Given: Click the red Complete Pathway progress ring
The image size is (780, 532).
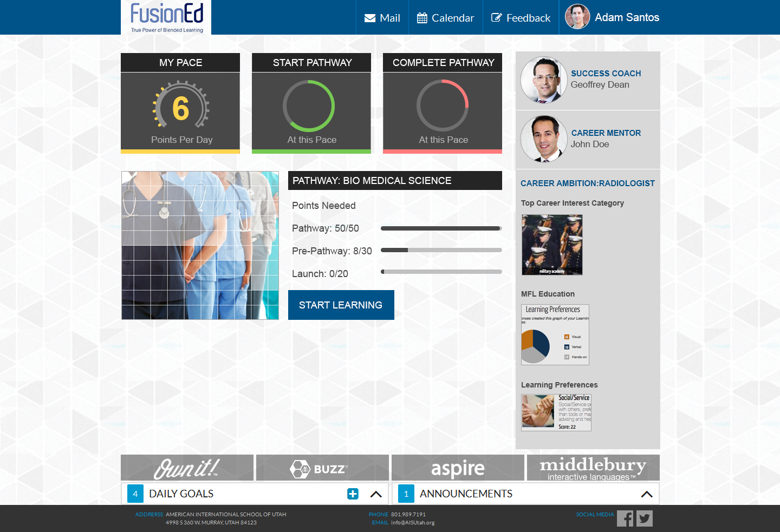Looking at the screenshot, I should click(443, 106).
